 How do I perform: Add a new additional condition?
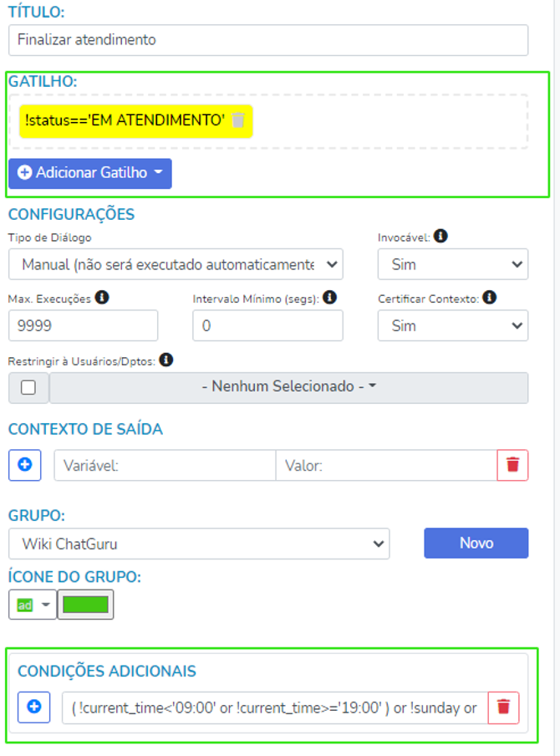coord(34,707)
